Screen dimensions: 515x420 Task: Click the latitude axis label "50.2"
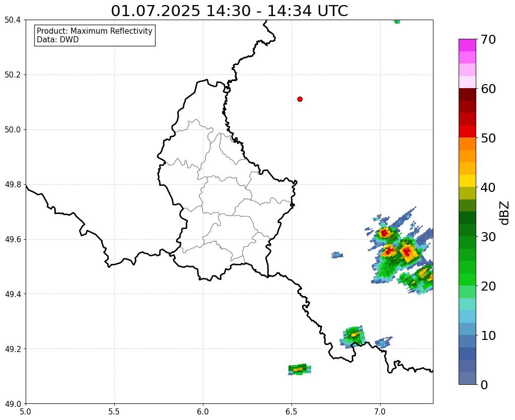[x=13, y=75]
